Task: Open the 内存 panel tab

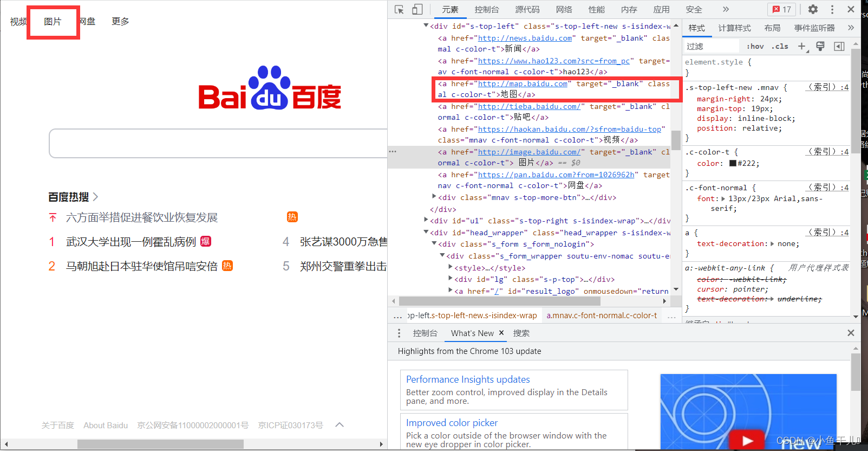Action: point(629,9)
